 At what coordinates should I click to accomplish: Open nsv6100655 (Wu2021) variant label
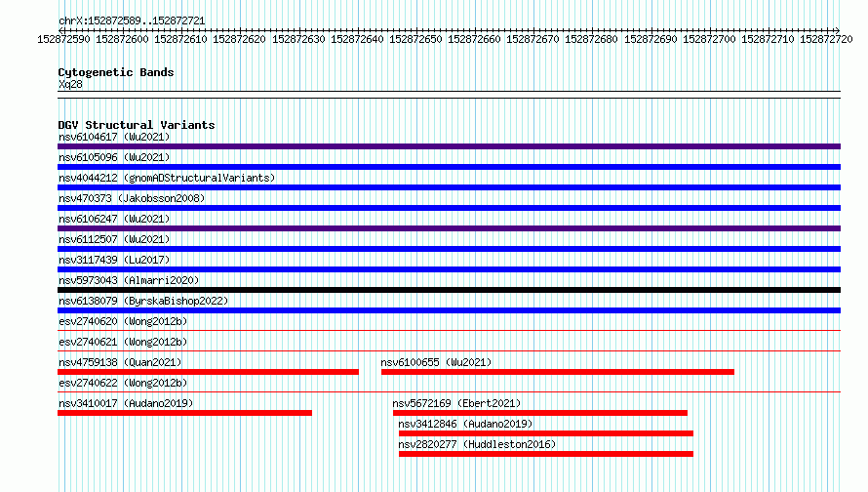pos(436,362)
